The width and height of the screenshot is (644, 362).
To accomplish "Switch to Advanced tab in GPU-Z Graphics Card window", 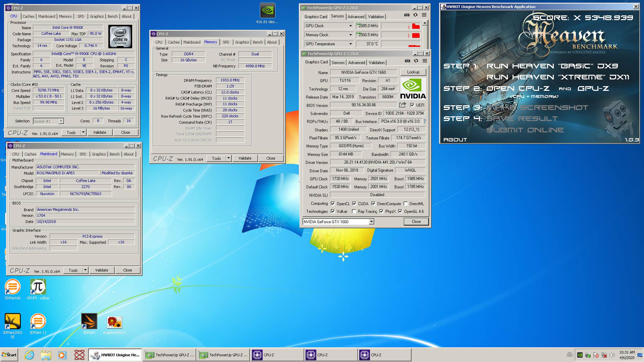I will click(x=357, y=63).
